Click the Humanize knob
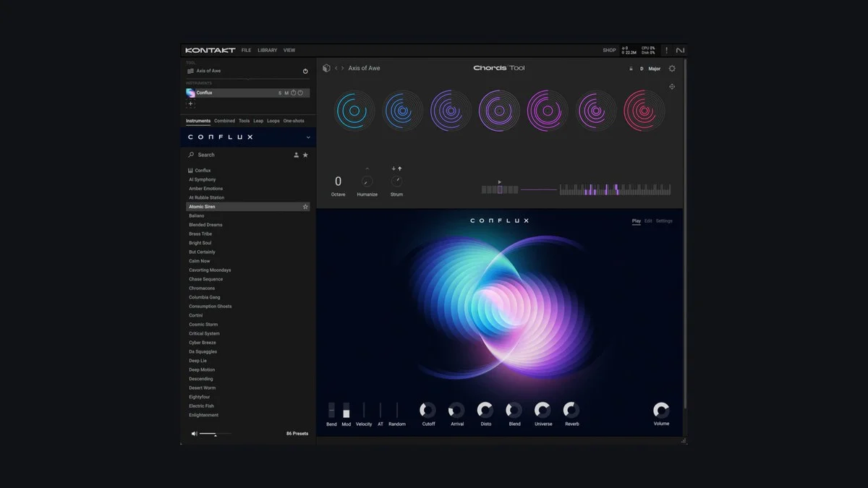868x488 pixels. coord(367,181)
